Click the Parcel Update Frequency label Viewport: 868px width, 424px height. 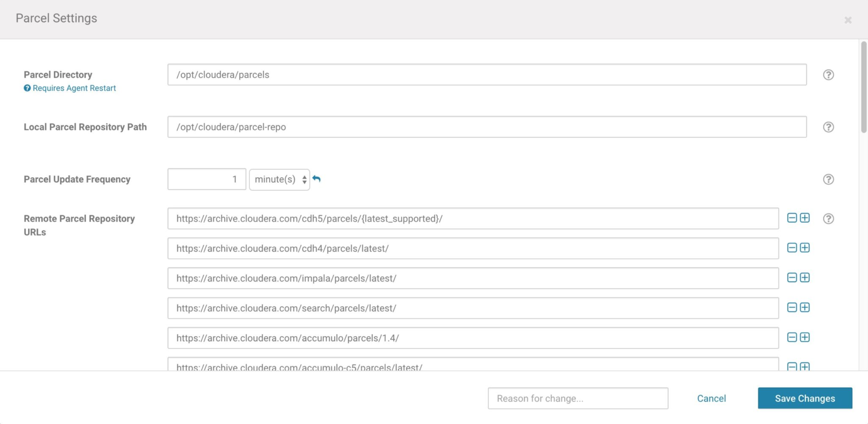pyautogui.click(x=77, y=179)
